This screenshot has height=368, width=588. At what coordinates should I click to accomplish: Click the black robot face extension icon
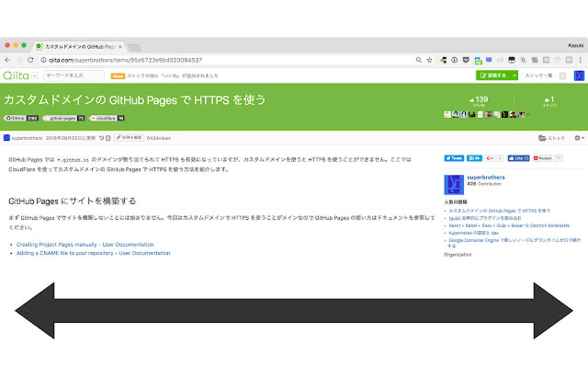click(x=511, y=60)
